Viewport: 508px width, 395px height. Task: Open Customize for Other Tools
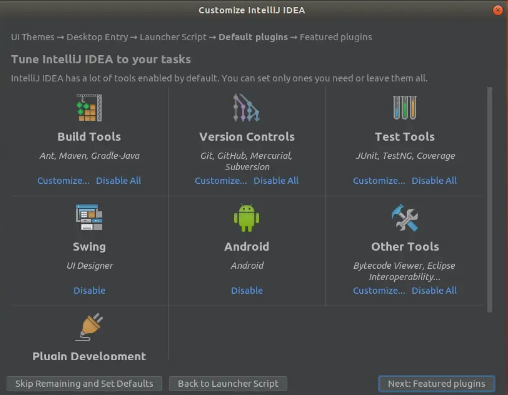pos(379,291)
